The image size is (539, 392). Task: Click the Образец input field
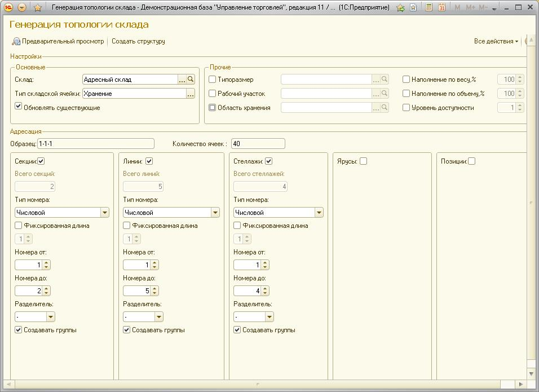[96, 144]
